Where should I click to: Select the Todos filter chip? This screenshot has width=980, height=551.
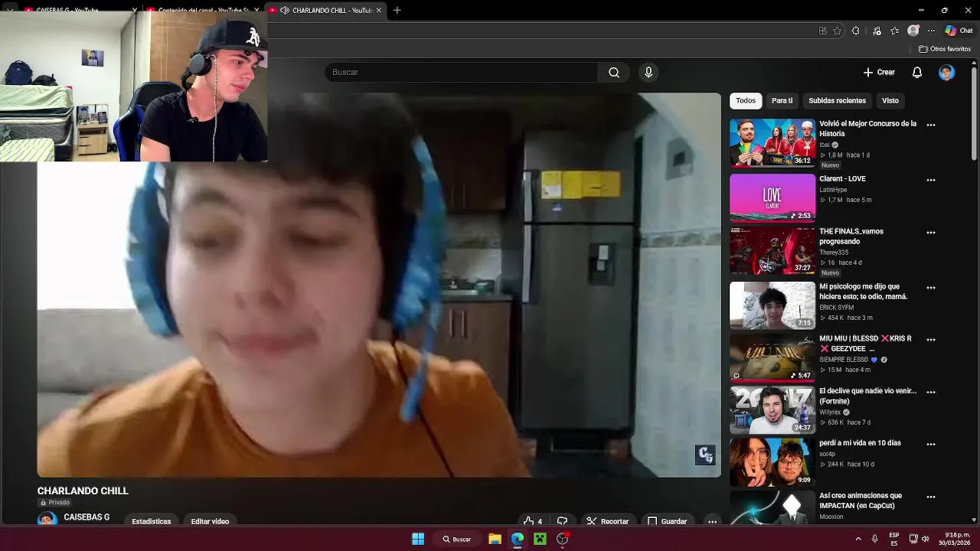click(x=746, y=100)
